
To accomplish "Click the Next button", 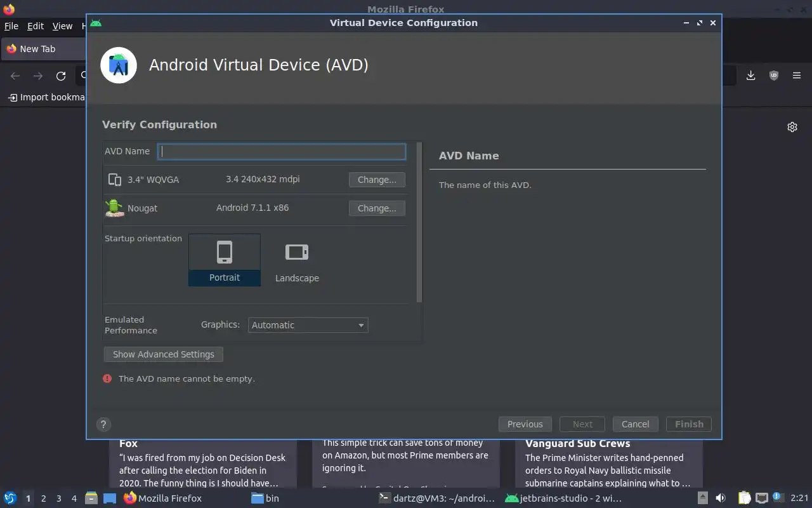I will point(582,424).
